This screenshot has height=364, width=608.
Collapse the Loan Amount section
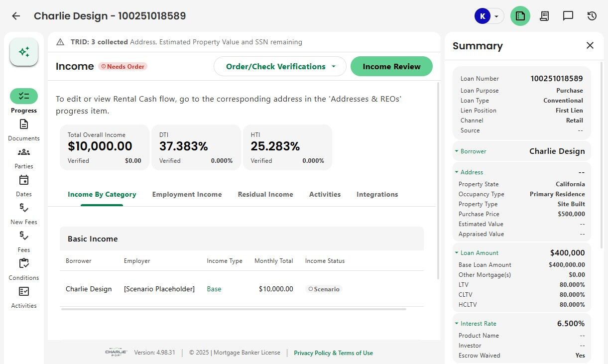tap(457, 253)
